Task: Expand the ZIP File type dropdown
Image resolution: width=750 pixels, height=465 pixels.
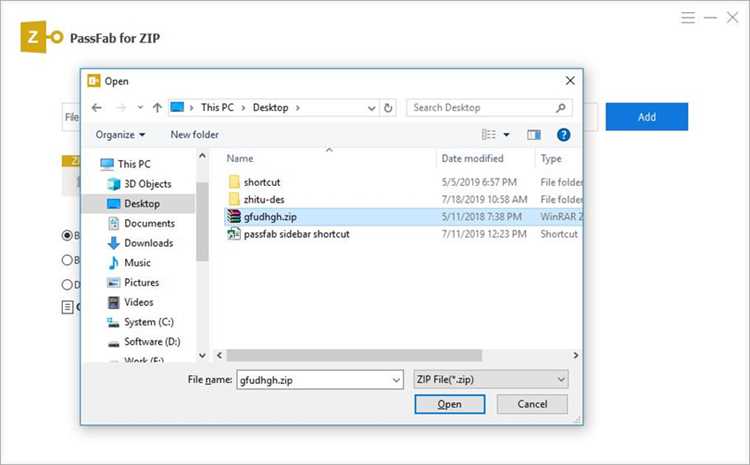Action: (561, 380)
